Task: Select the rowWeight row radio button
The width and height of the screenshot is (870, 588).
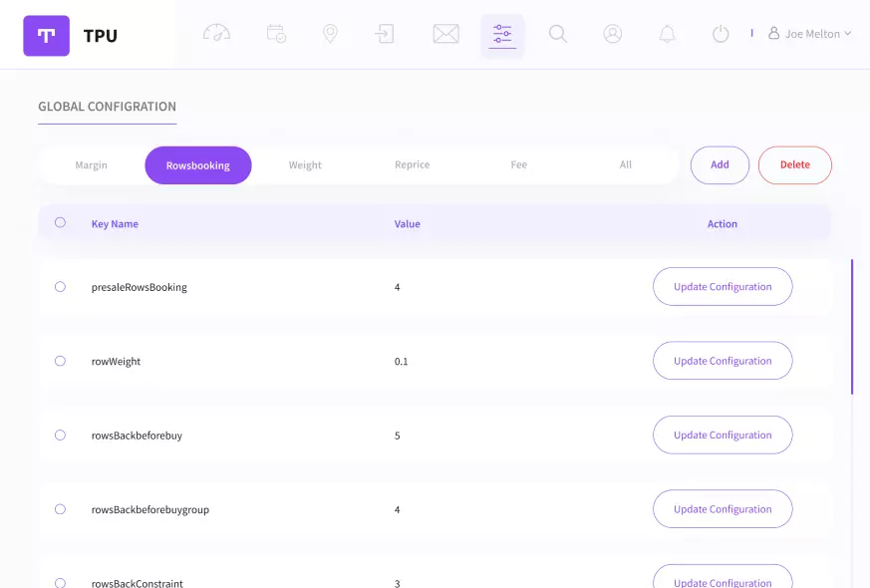Action: click(x=60, y=361)
